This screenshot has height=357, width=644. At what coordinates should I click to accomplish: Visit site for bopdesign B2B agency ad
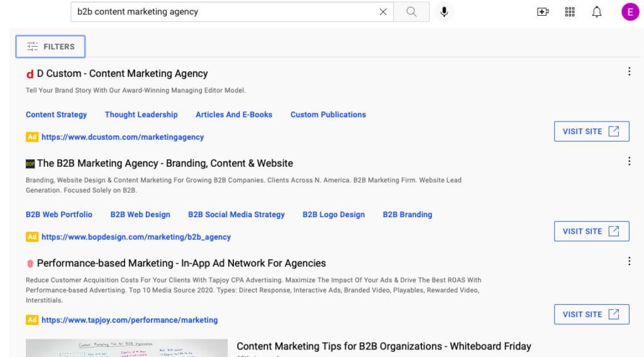pos(591,231)
